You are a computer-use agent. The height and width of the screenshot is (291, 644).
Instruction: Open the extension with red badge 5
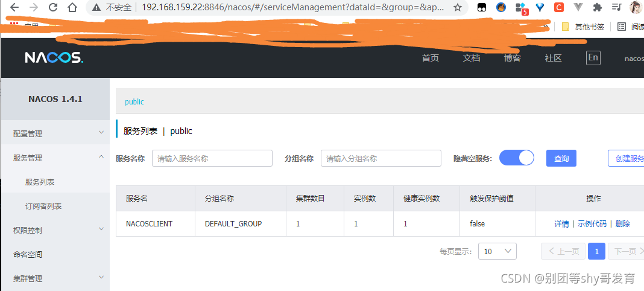coord(521,8)
